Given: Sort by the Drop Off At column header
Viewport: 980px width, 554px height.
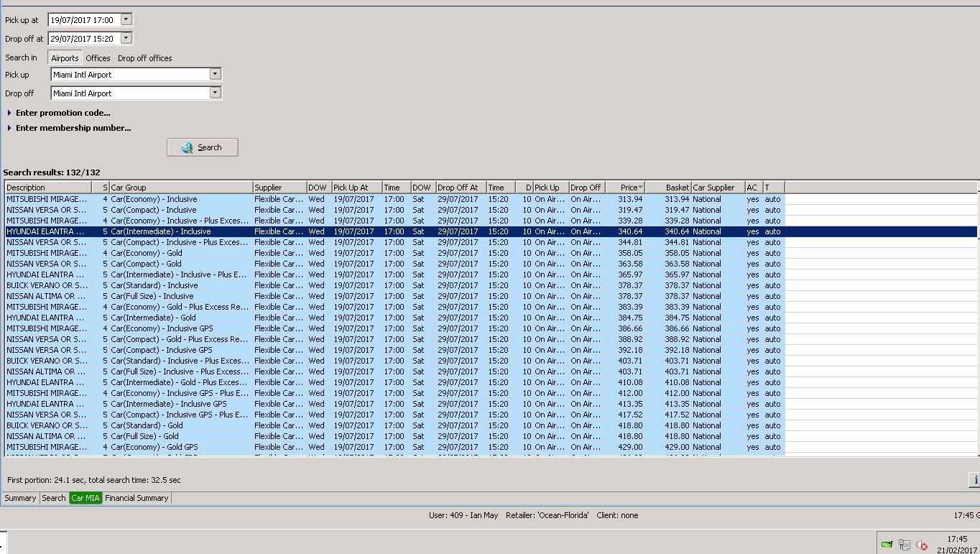Looking at the screenshot, I should [x=461, y=188].
